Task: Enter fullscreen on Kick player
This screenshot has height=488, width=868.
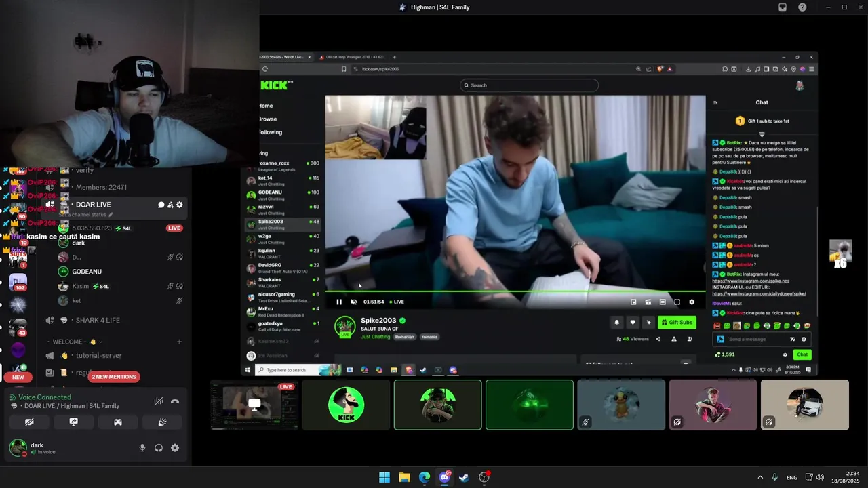Action: click(x=677, y=302)
